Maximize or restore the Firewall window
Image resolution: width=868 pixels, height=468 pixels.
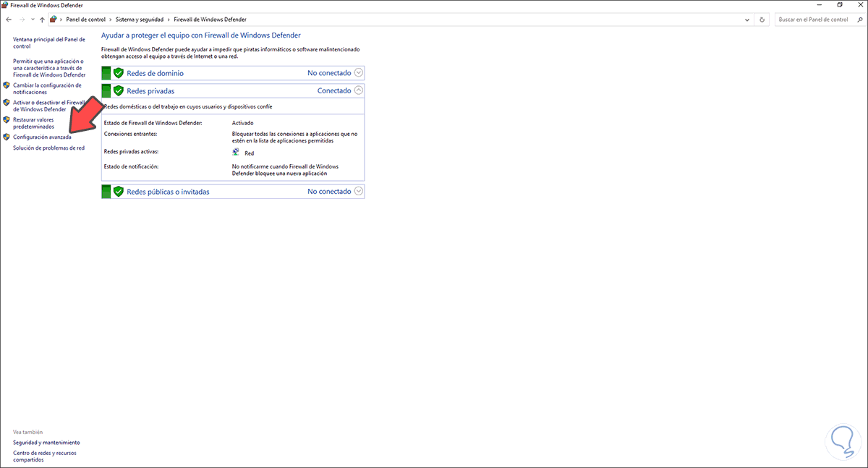pos(839,4)
